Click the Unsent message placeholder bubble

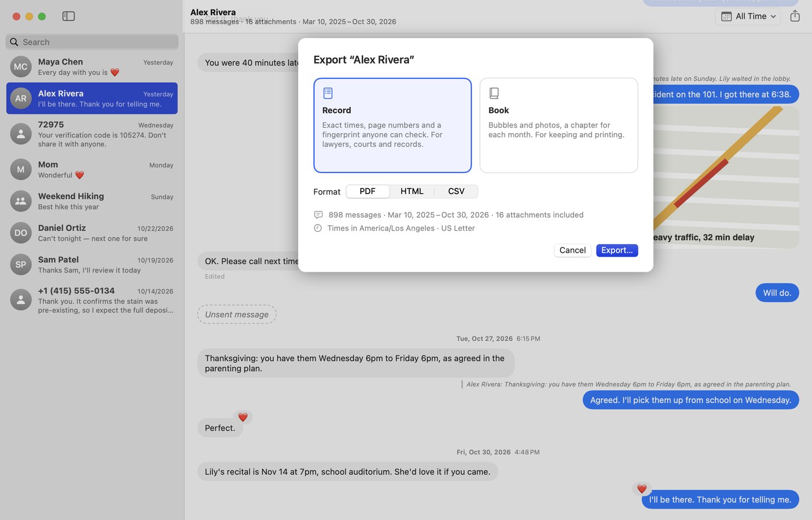point(237,314)
